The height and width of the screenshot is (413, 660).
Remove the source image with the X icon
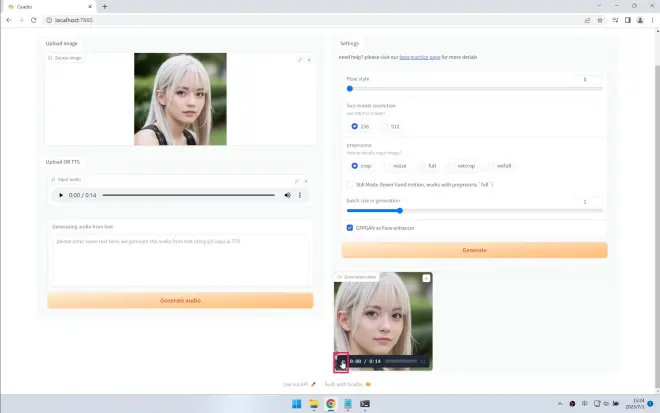click(x=309, y=60)
